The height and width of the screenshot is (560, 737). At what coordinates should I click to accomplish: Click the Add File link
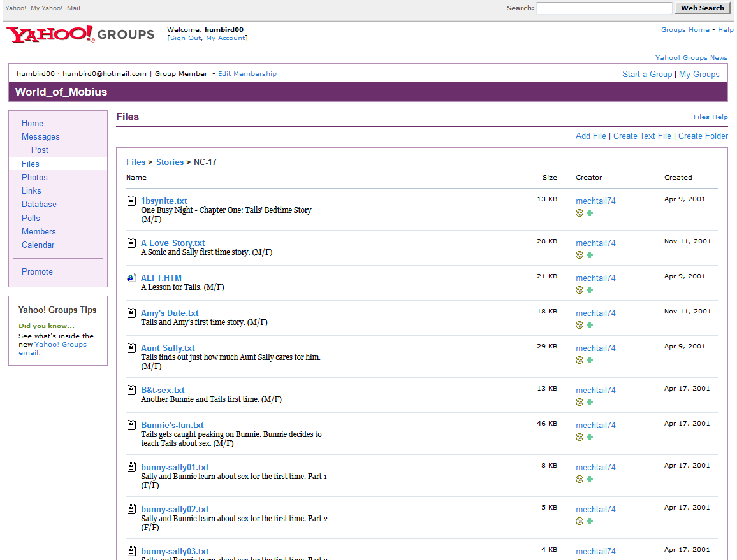(x=590, y=136)
